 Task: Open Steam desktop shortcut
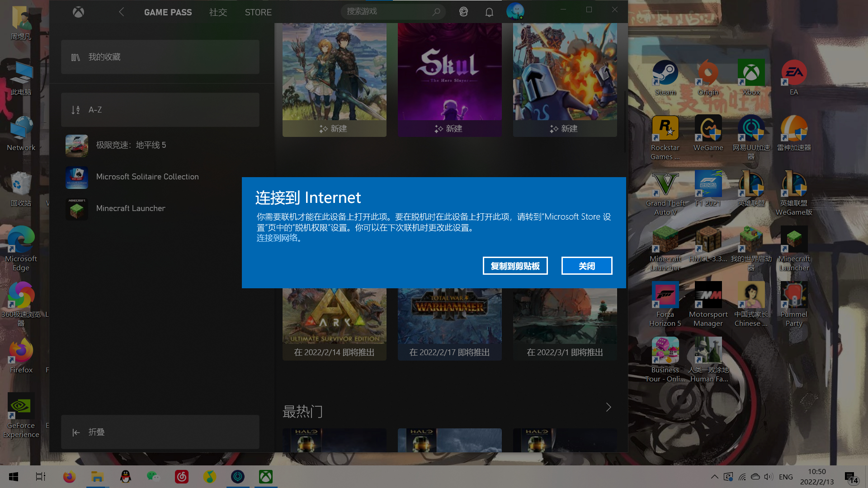pyautogui.click(x=665, y=78)
